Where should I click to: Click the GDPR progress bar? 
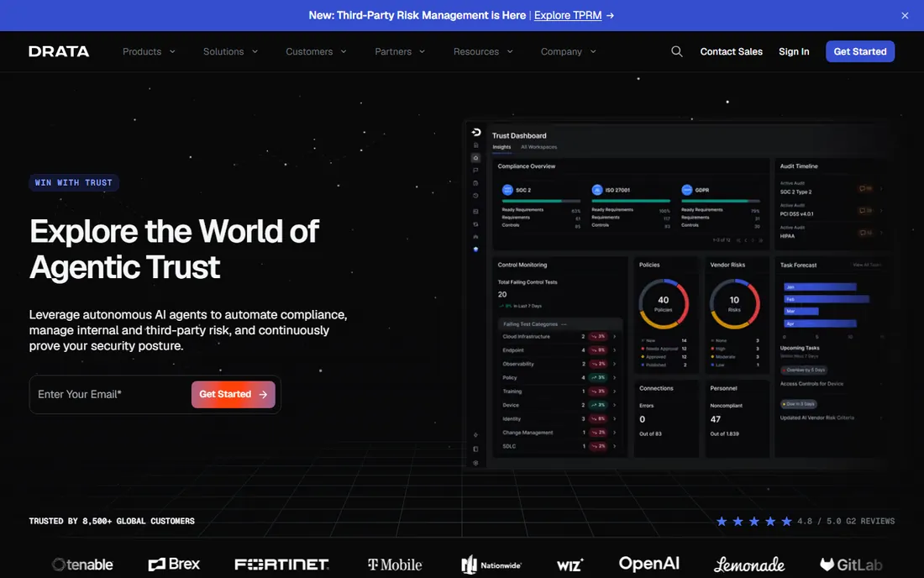pos(720,201)
